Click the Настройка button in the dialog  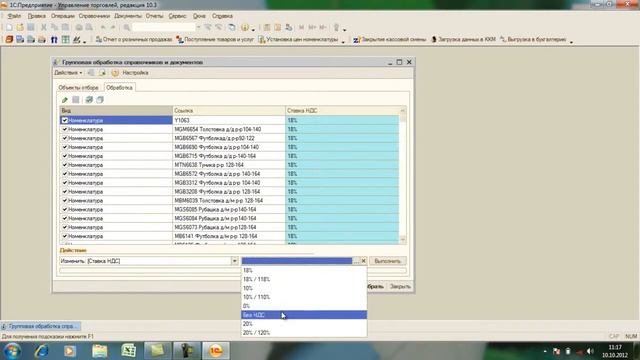(135, 73)
